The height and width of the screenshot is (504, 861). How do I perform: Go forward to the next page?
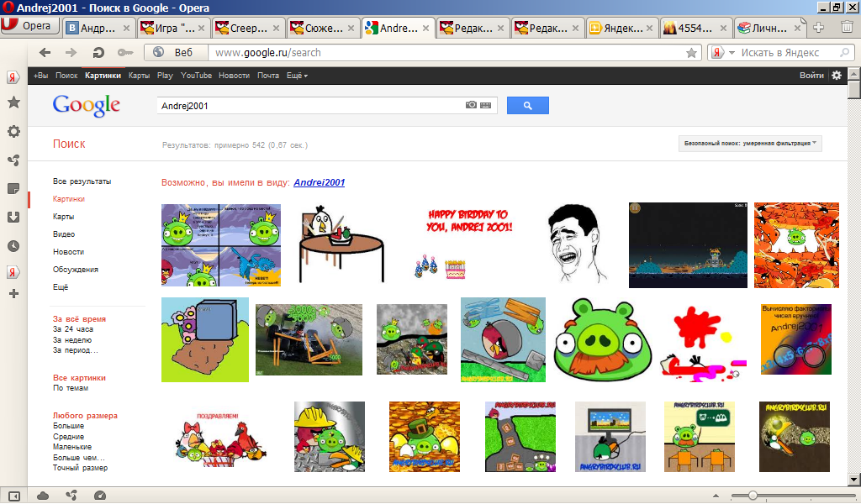coord(71,53)
